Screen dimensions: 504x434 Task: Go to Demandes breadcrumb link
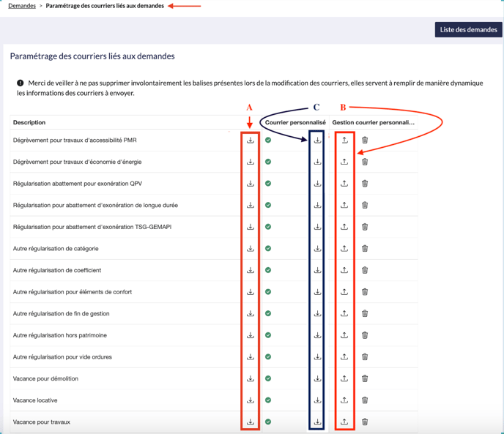[22, 6]
